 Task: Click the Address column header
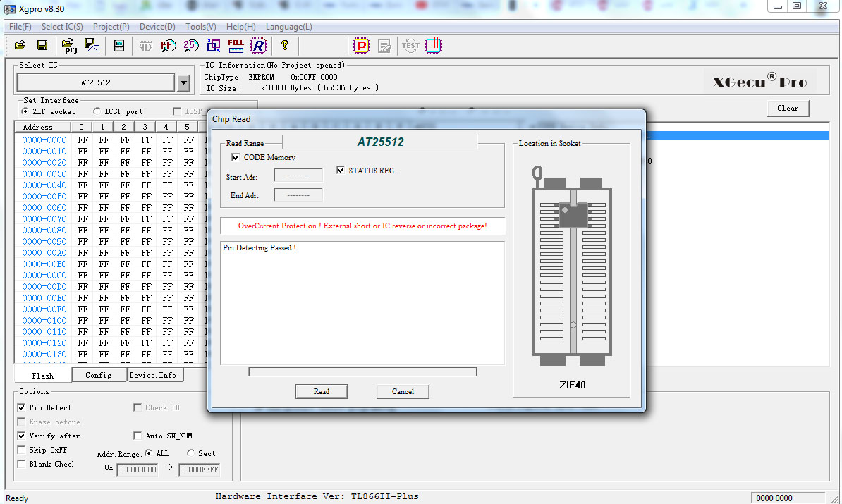pyautogui.click(x=43, y=127)
